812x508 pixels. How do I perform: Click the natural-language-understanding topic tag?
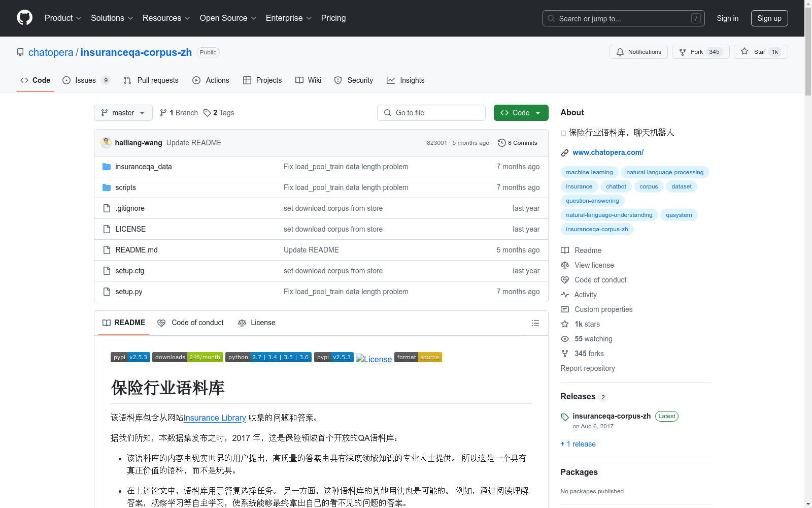coord(609,215)
